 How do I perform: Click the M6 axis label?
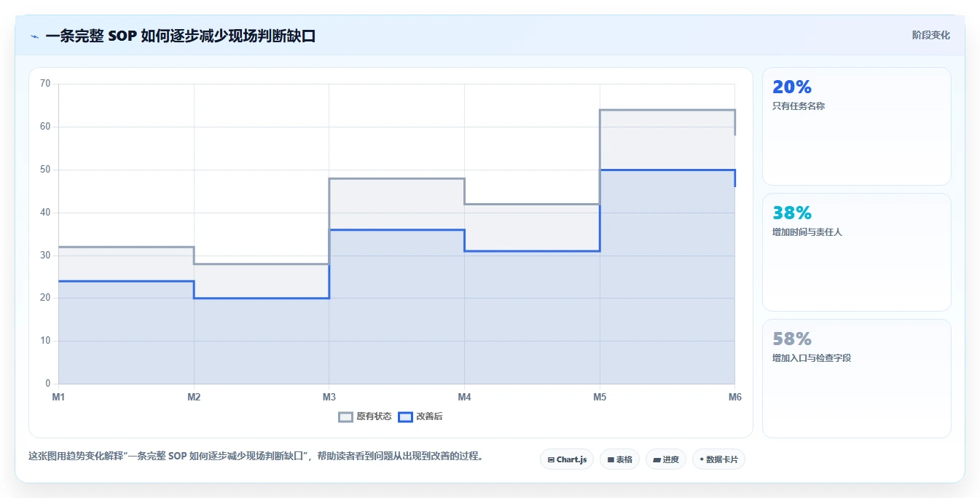[x=735, y=397]
